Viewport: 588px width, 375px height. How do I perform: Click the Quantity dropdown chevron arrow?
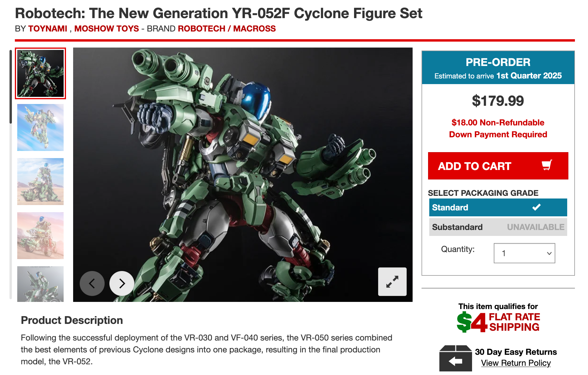(x=549, y=253)
